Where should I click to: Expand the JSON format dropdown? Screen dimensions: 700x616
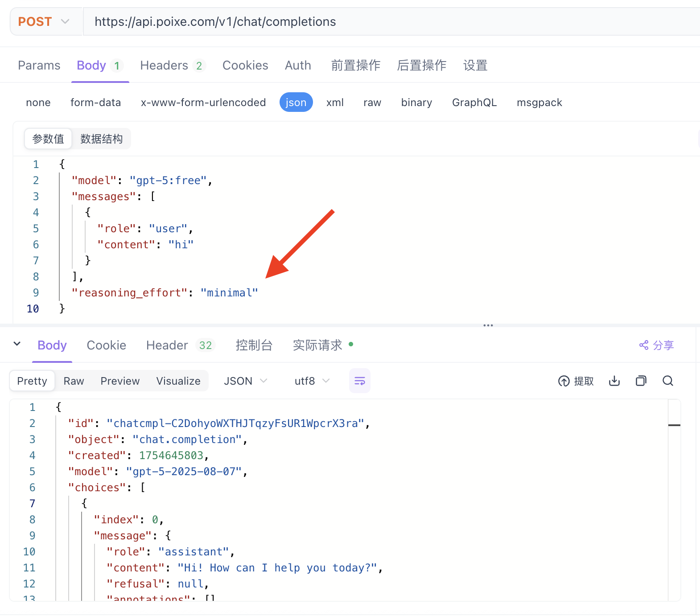pyautogui.click(x=245, y=381)
